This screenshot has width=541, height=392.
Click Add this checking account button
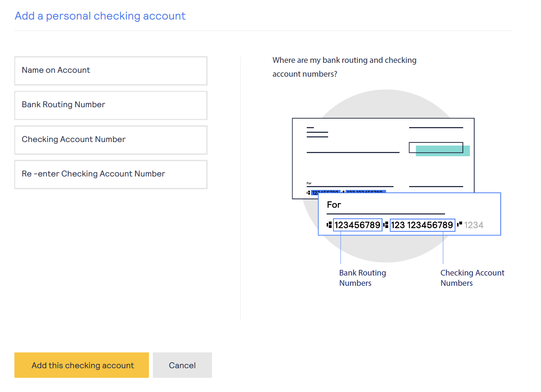(x=82, y=365)
